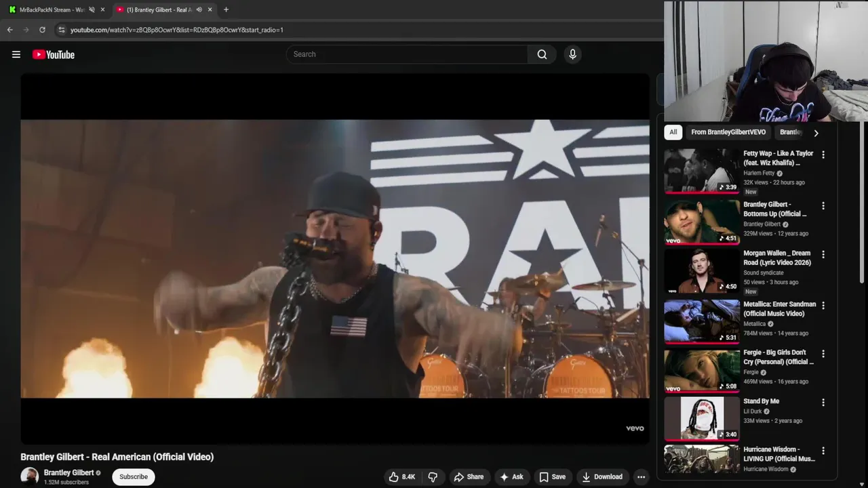Open a new browser tab
Viewport: 868px width, 488px height.
[226, 9]
